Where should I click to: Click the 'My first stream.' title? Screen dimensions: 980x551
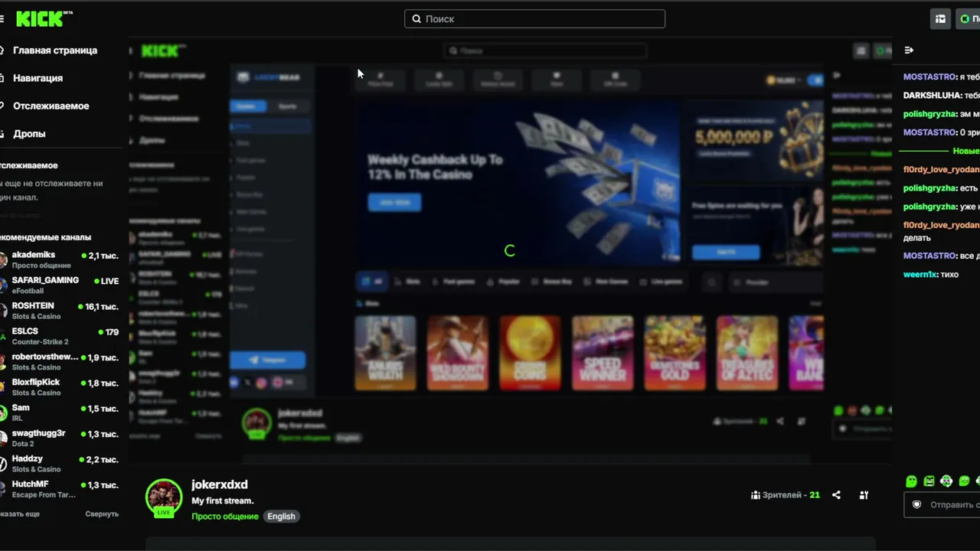223,500
